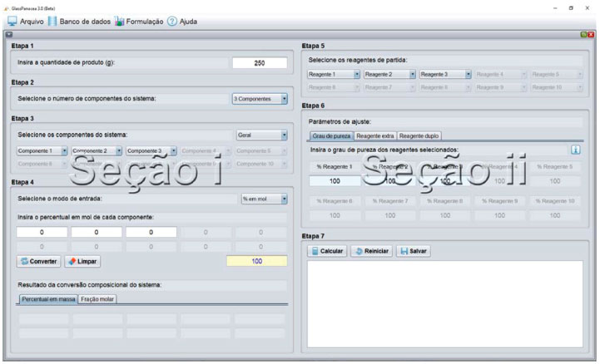This screenshot has height=364, width=600.
Task: Switch to the Reagente extra tab
Action: [x=375, y=135]
